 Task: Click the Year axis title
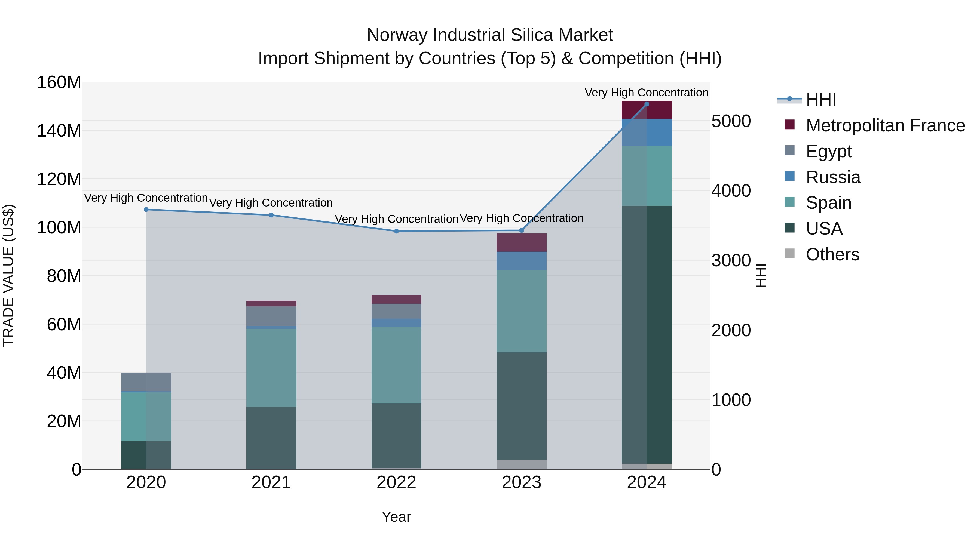396,517
